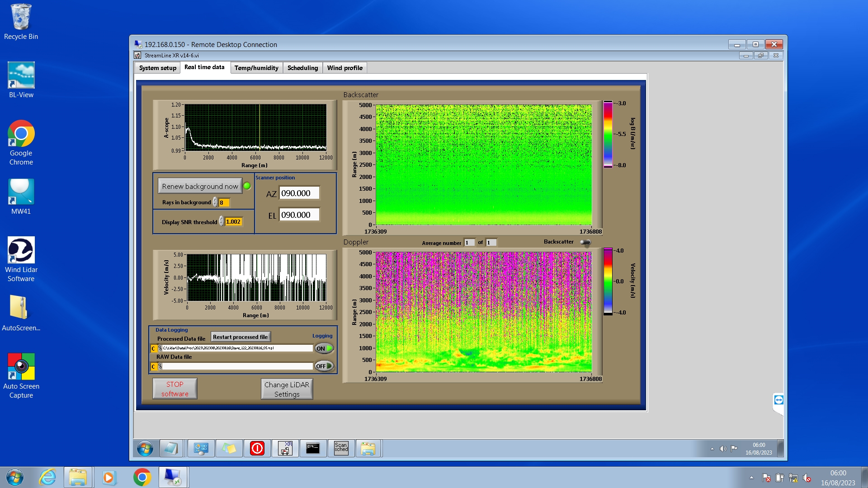Adjust the Rays in background stepper

pos(215,202)
